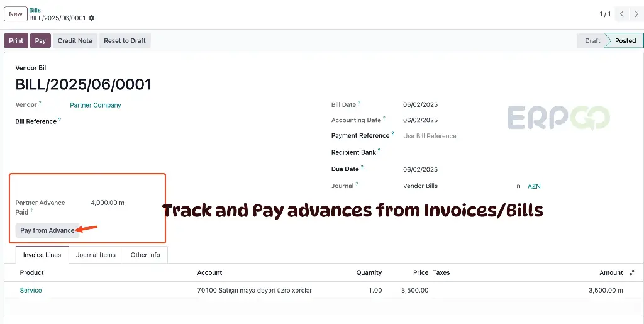Click Accounting Date value 06/02/2025
This screenshot has width=644, height=324.
pyautogui.click(x=420, y=120)
